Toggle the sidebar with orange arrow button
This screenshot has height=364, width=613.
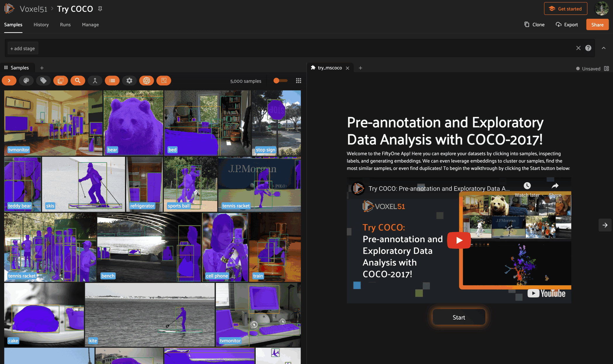point(9,81)
